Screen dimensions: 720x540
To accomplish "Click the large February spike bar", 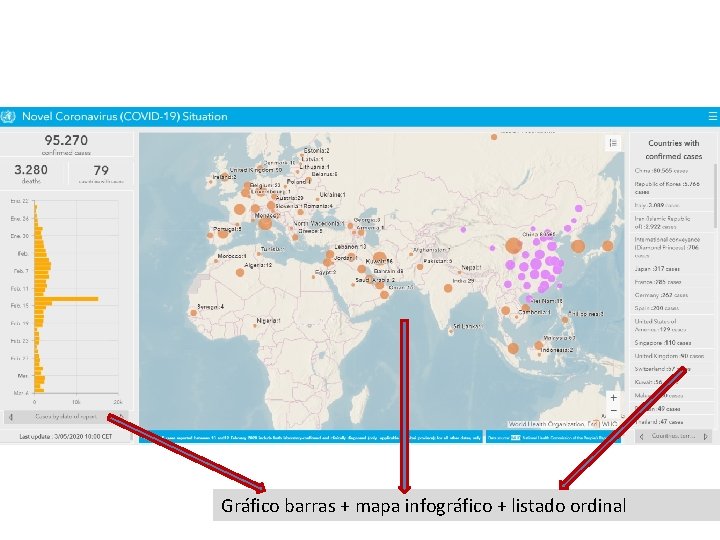I will [67, 299].
